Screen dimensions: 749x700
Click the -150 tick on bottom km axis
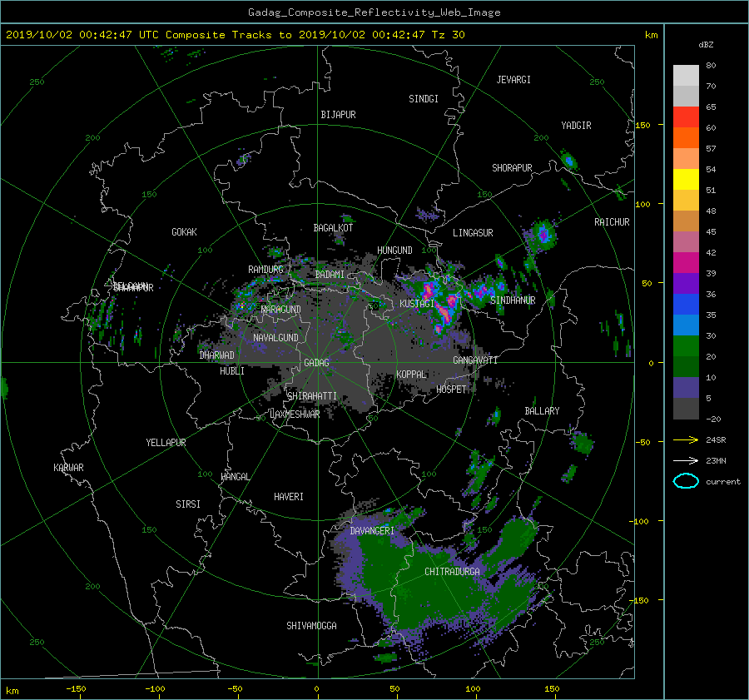(76, 689)
